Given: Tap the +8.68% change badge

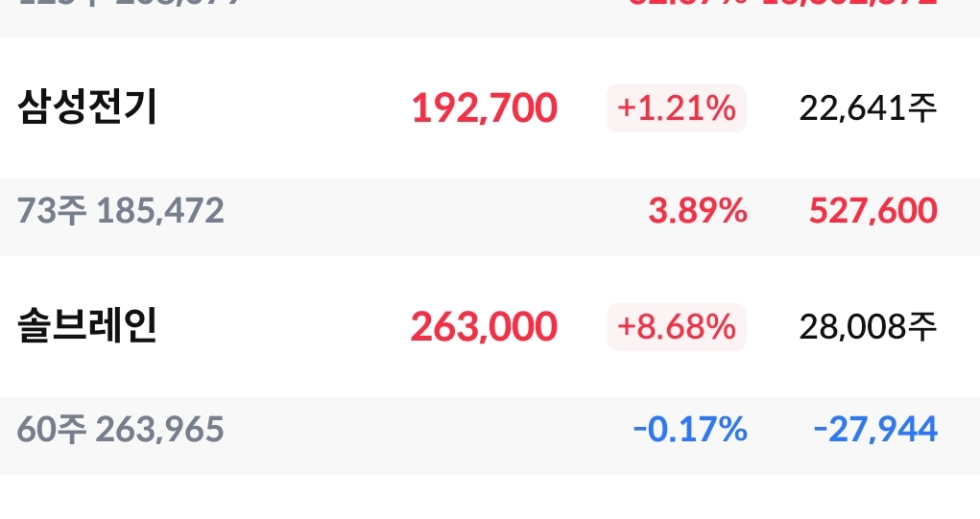Looking at the screenshot, I should coord(676,327).
